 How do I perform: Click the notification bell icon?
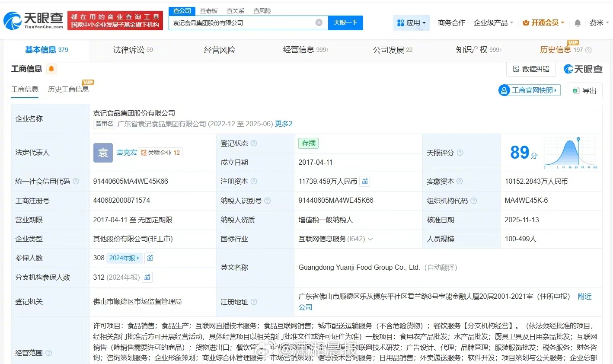[578, 23]
